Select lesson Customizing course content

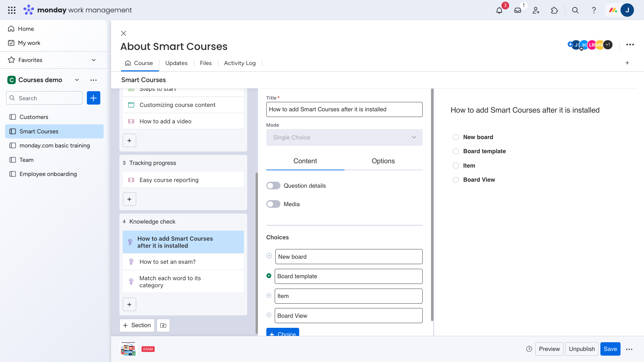tap(183, 105)
